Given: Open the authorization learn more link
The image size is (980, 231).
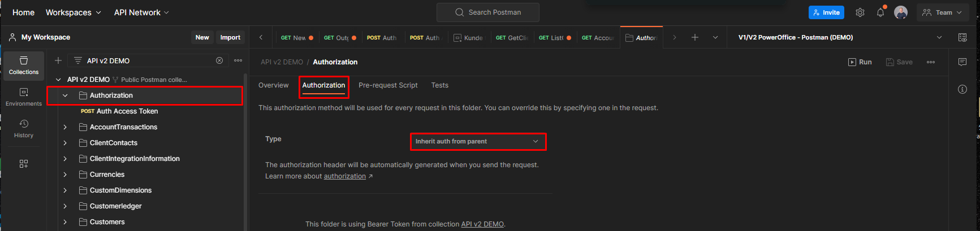Looking at the screenshot, I should coord(345,176).
